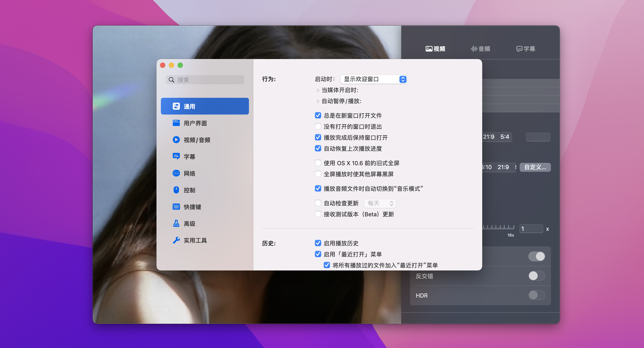Screen dimensions: 644x348
Task: Uncheck 播放完成后保持窗口打开
Action: [318, 137]
